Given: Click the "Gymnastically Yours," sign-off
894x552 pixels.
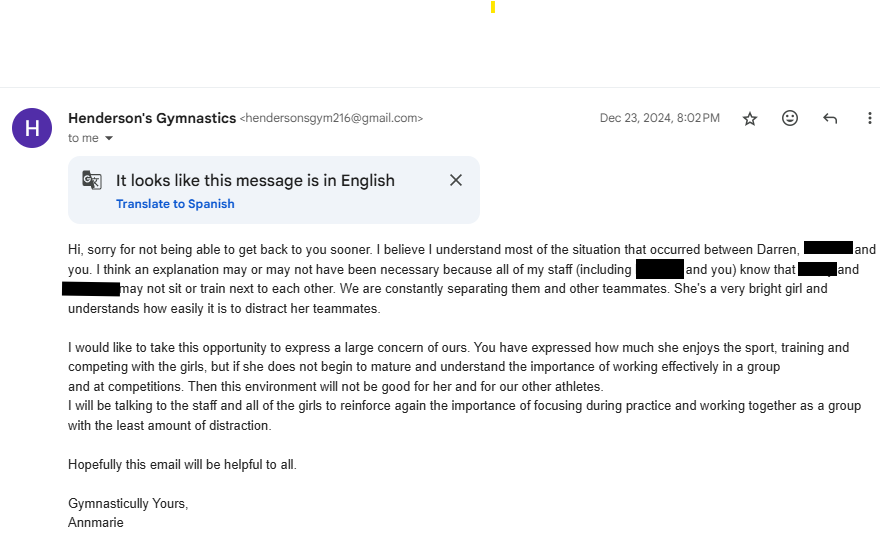Looking at the screenshot, I should [128, 503].
